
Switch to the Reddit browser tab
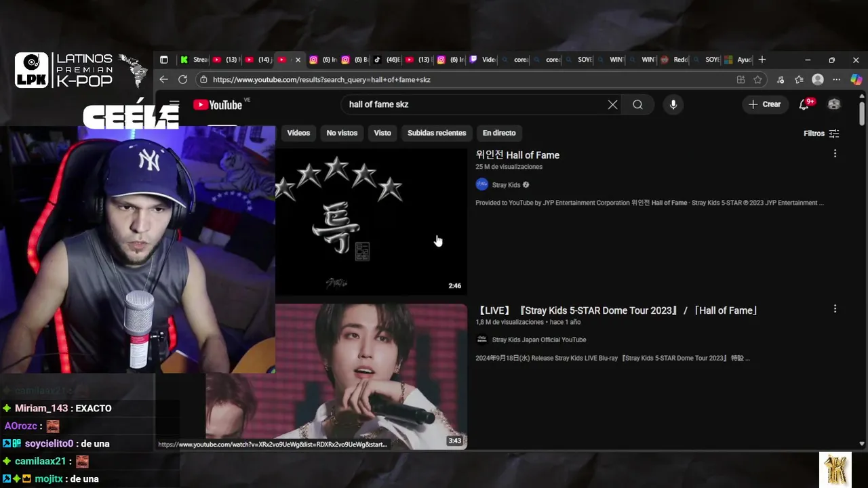[675, 60]
